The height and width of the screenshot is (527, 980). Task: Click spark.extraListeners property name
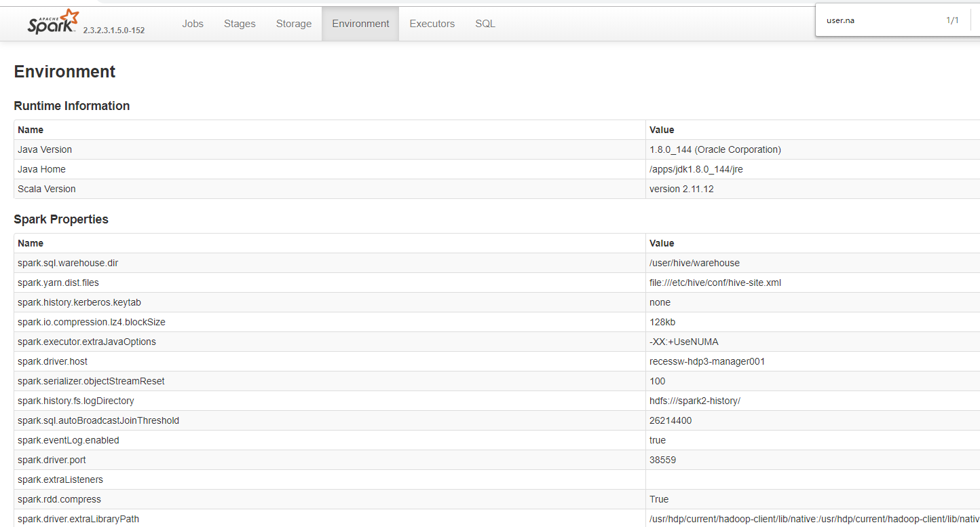(x=60, y=479)
